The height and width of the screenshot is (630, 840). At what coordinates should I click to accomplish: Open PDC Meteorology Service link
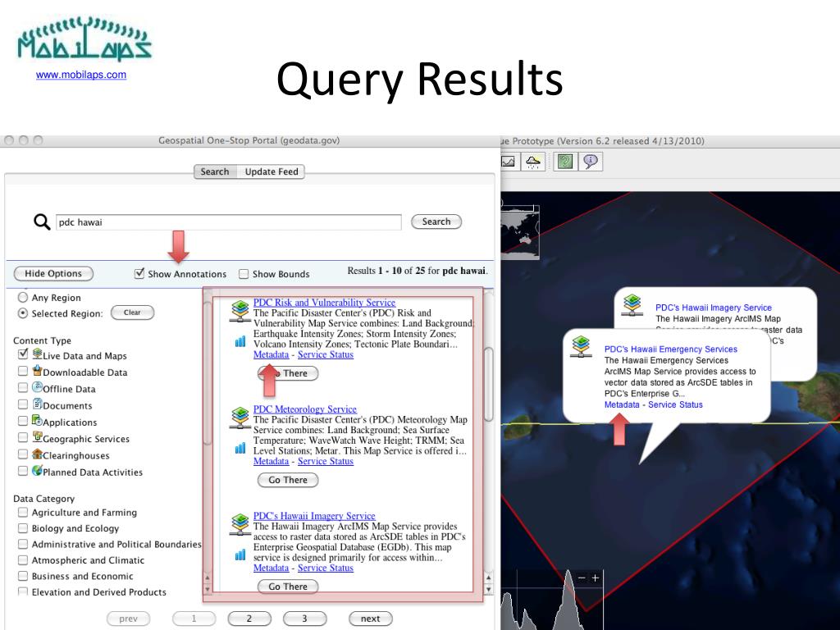(305, 409)
